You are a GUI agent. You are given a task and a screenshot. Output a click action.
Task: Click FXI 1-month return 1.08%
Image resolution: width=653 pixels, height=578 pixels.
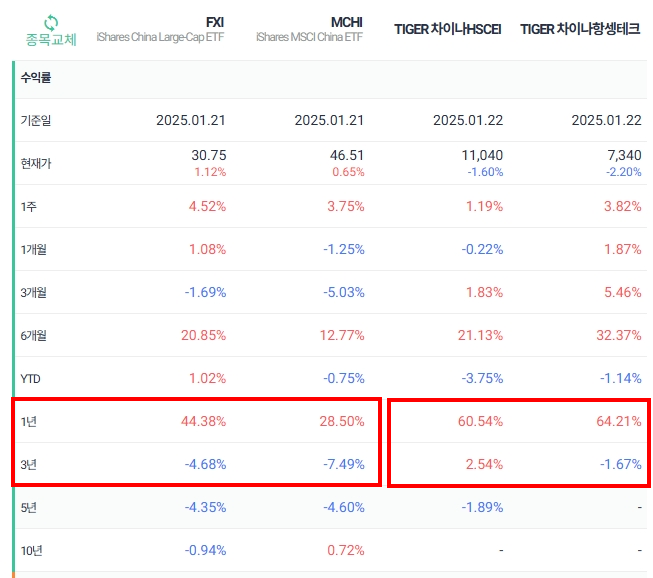tap(207, 249)
